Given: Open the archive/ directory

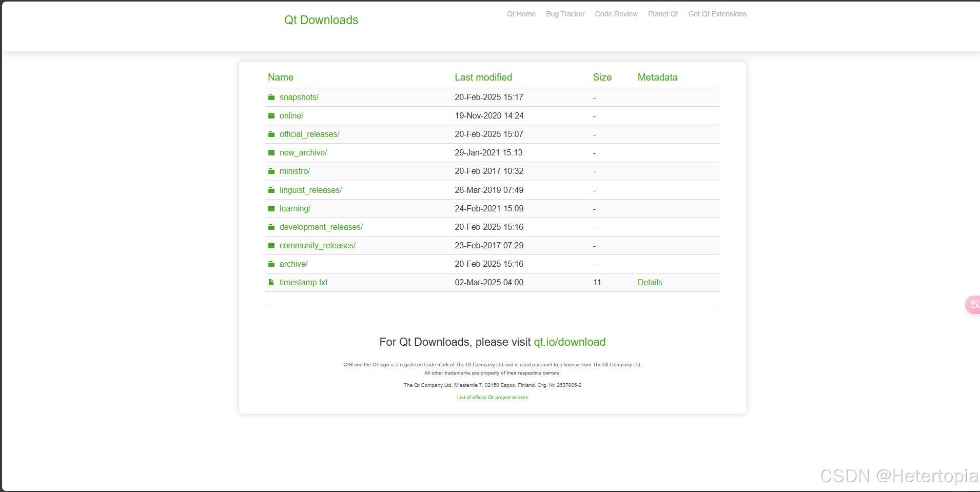Looking at the screenshot, I should coord(293,264).
